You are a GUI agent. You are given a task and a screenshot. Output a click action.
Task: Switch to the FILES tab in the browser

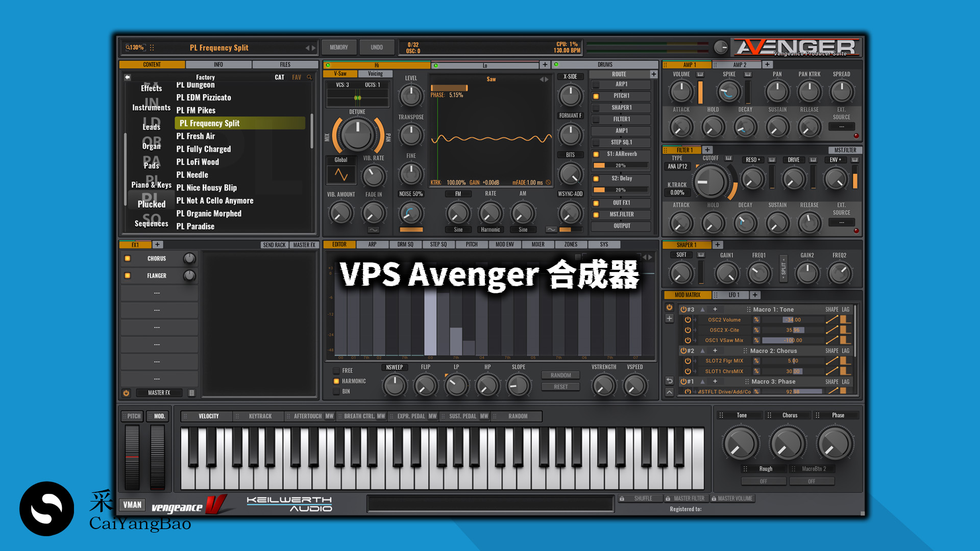click(284, 64)
